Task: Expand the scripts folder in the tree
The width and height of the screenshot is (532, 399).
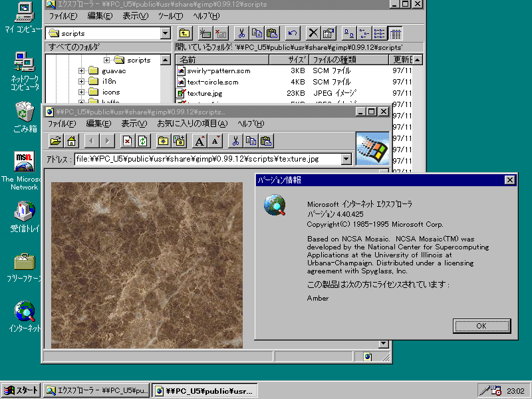Action: [106, 60]
